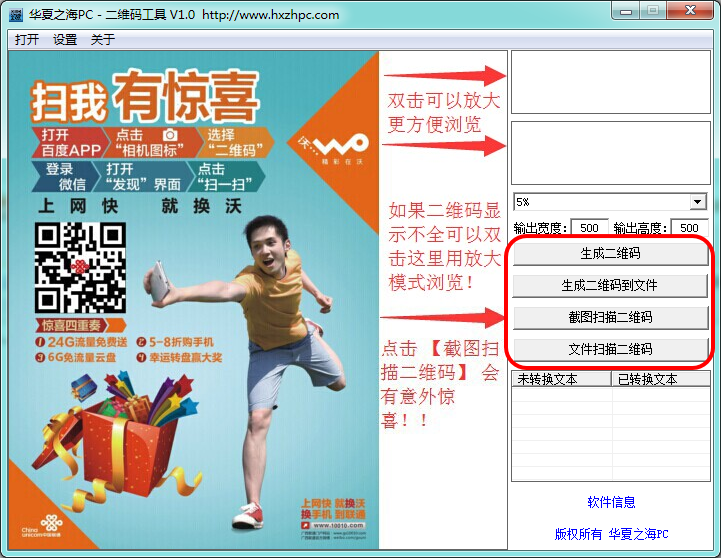This screenshot has height=558, width=721.
Task: Click the camera icon in poster banner
Action: pos(170,135)
